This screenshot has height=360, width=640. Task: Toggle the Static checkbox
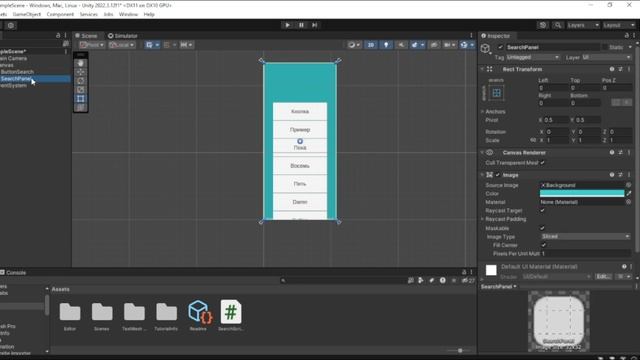point(604,47)
